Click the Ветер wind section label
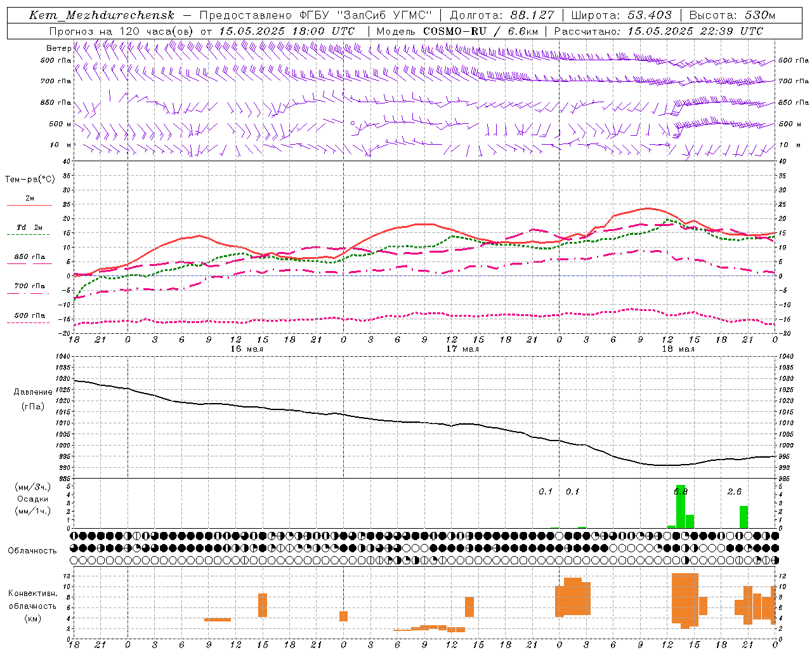Viewport: 812px width, 650px height. click(58, 48)
